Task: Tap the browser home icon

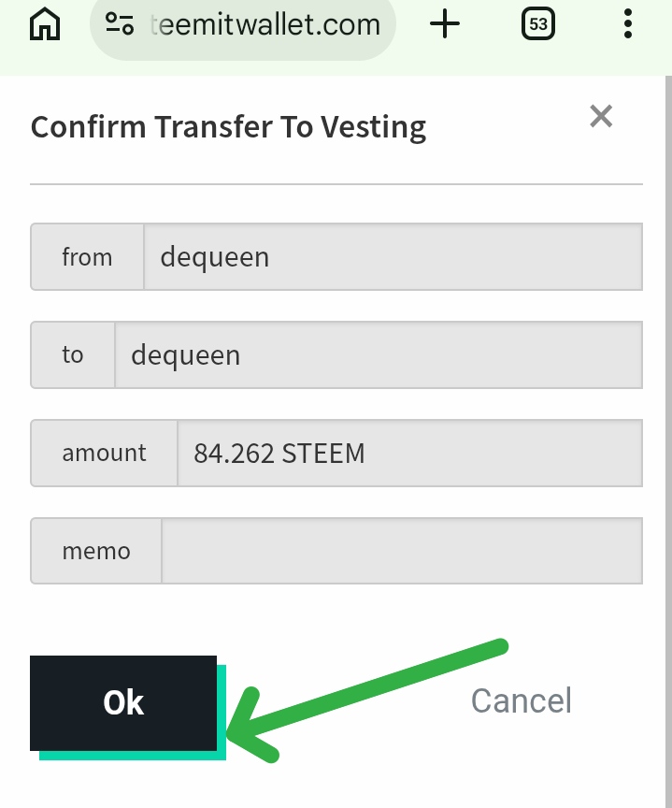Action: 45,24
